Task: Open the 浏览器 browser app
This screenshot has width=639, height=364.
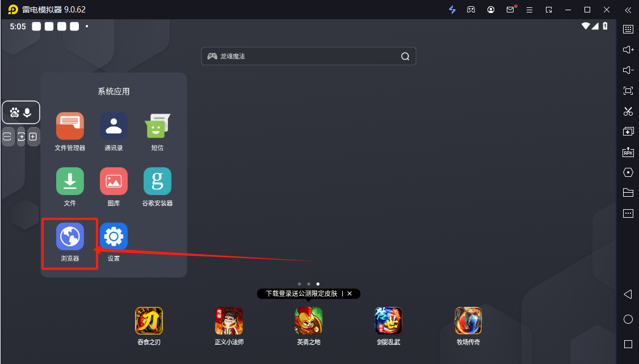Action: 70,236
